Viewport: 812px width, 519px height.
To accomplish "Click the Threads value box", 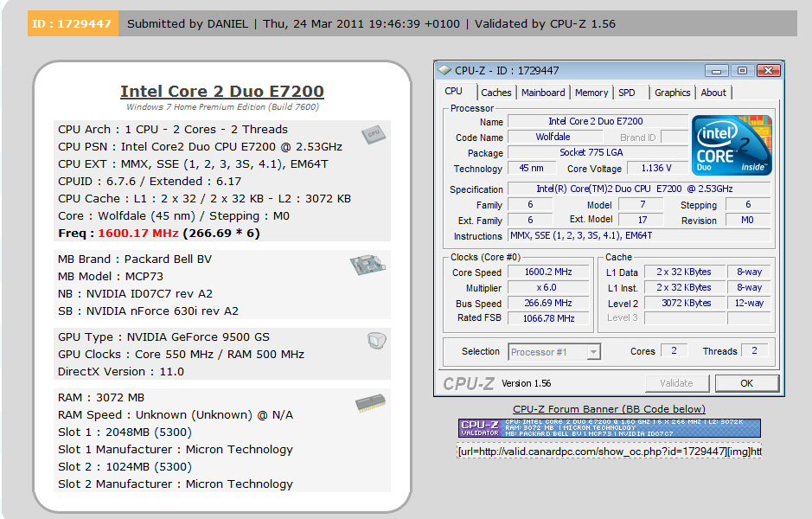I will (755, 350).
